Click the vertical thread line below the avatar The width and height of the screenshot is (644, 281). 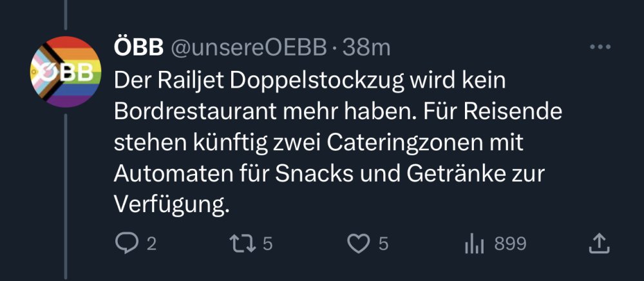(x=65, y=193)
